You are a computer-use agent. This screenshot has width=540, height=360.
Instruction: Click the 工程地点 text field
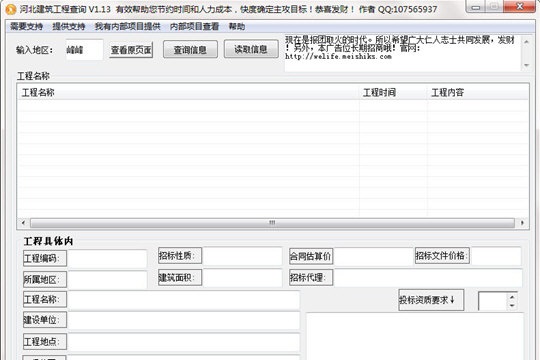tap(184, 342)
